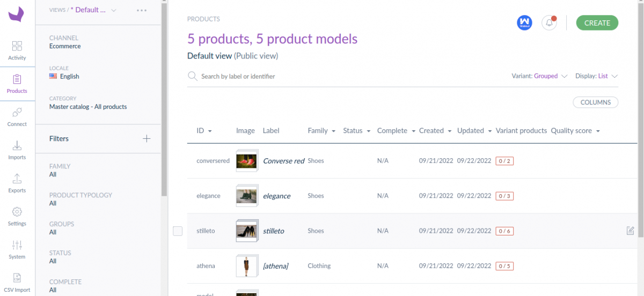Click the 0 / 2 variant badge
644x296 pixels.
(x=504, y=161)
